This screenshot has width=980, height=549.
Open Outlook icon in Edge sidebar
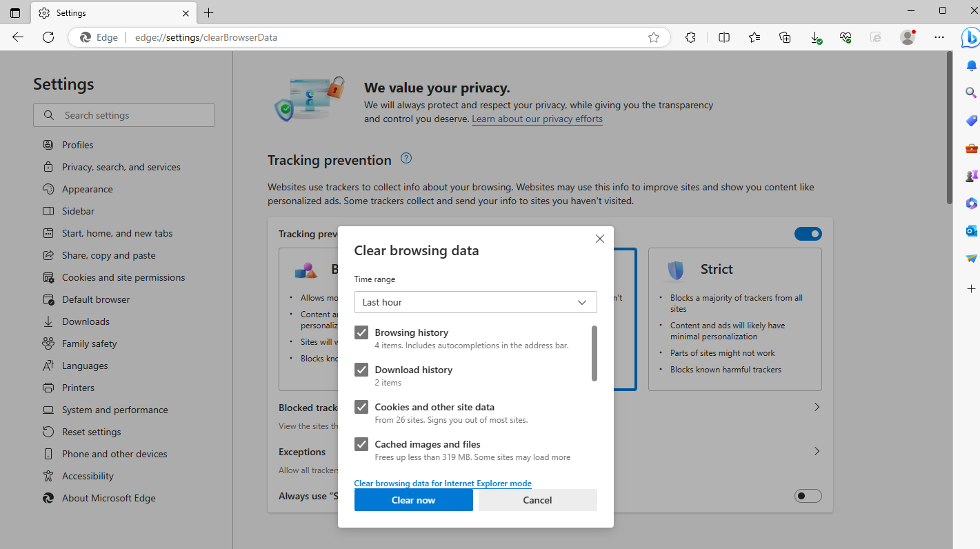pyautogui.click(x=971, y=231)
